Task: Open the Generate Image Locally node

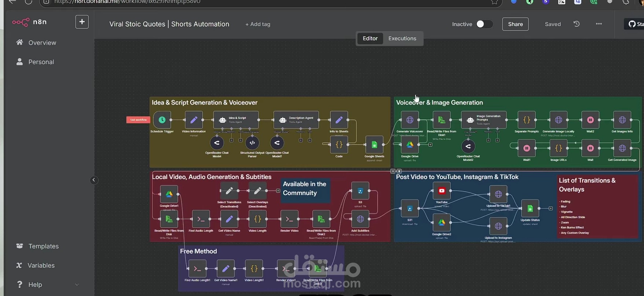Action: 559,120
